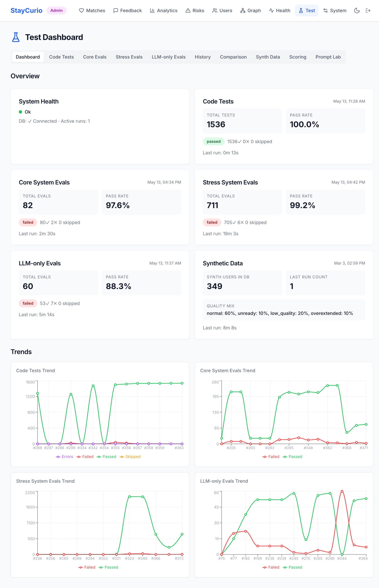
Task: Click the Stress System Evals 711 total
Action: click(x=212, y=205)
